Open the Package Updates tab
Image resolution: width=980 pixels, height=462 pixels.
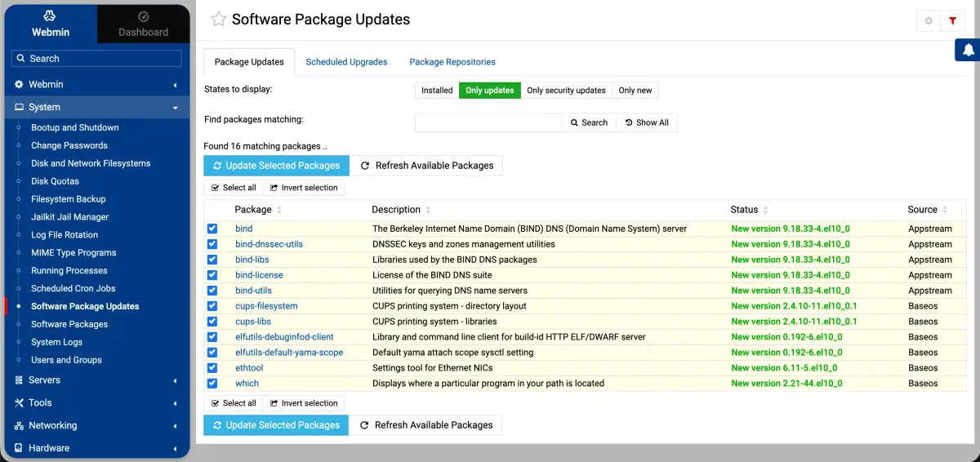tap(249, 62)
